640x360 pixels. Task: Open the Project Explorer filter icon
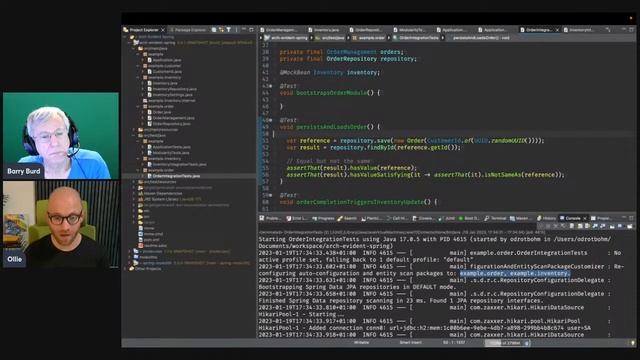pyautogui.click(x=229, y=30)
